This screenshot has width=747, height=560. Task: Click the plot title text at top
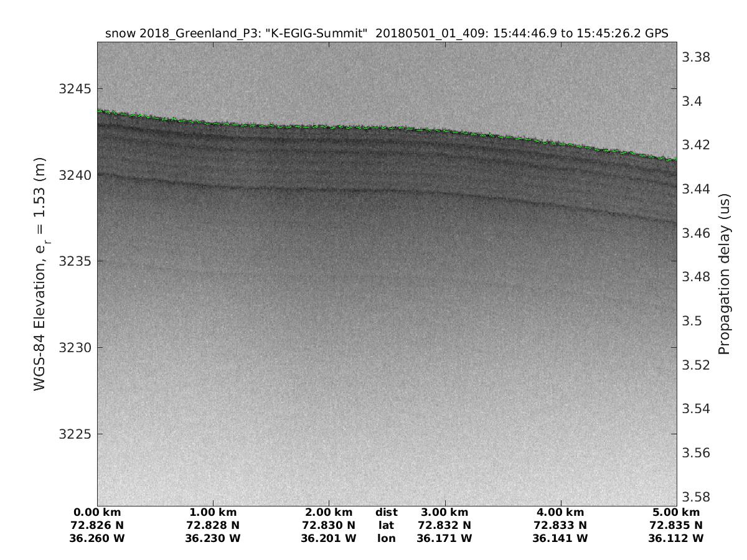point(387,34)
